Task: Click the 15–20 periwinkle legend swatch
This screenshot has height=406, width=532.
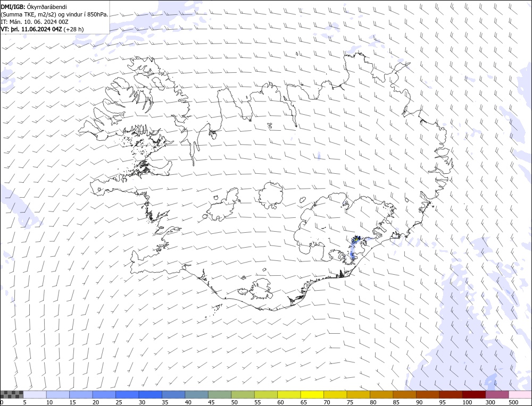Action: tap(81, 394)
